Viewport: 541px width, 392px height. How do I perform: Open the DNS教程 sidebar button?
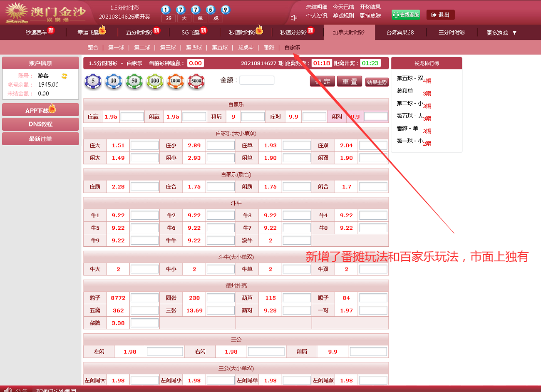pyautogui.click(x=40, y=124)
